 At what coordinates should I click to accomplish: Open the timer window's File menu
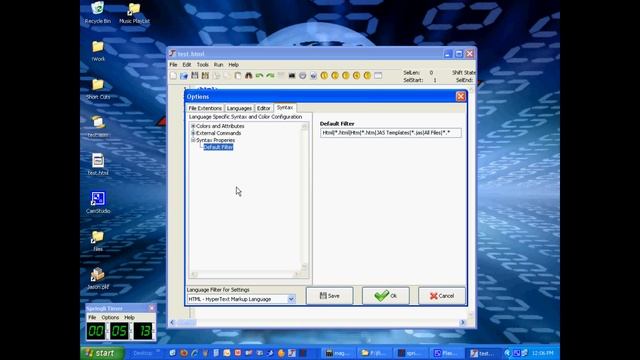[92, 317]
